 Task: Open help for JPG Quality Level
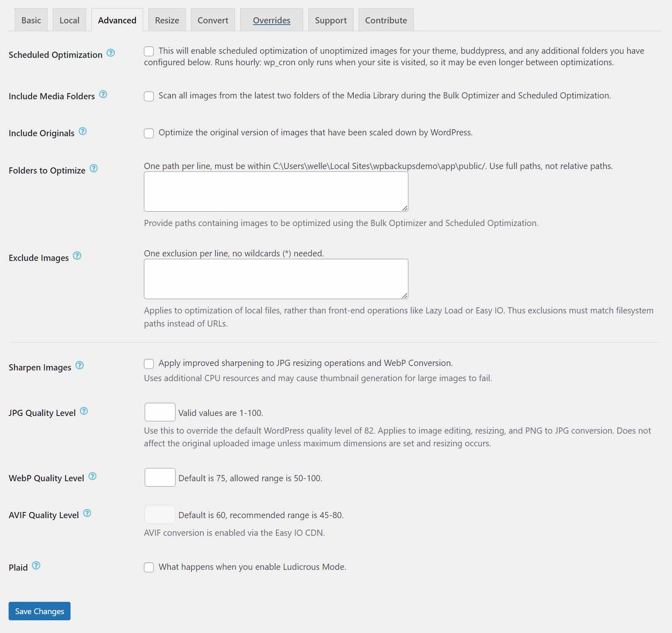(84, 411)
